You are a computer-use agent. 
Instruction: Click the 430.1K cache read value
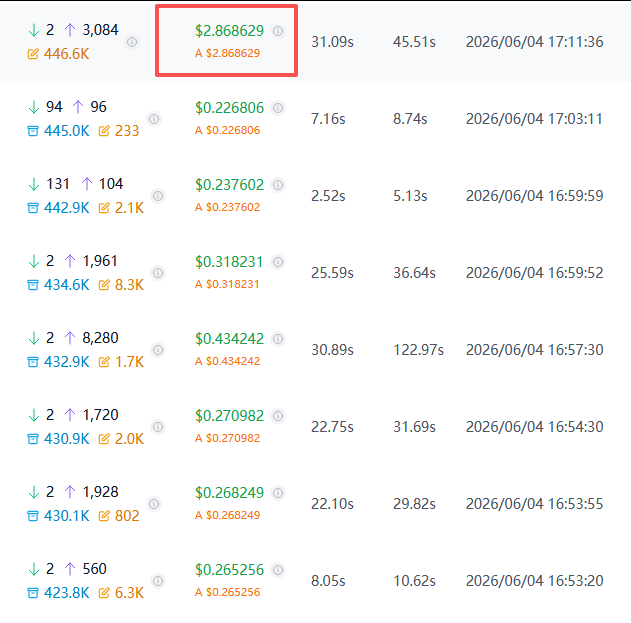(67, 516)
